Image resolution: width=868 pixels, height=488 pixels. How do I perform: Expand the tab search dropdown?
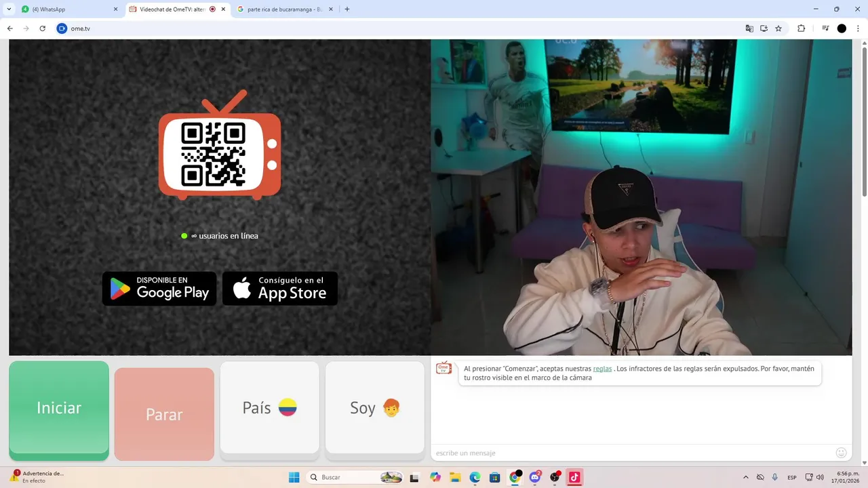point(9,9)
